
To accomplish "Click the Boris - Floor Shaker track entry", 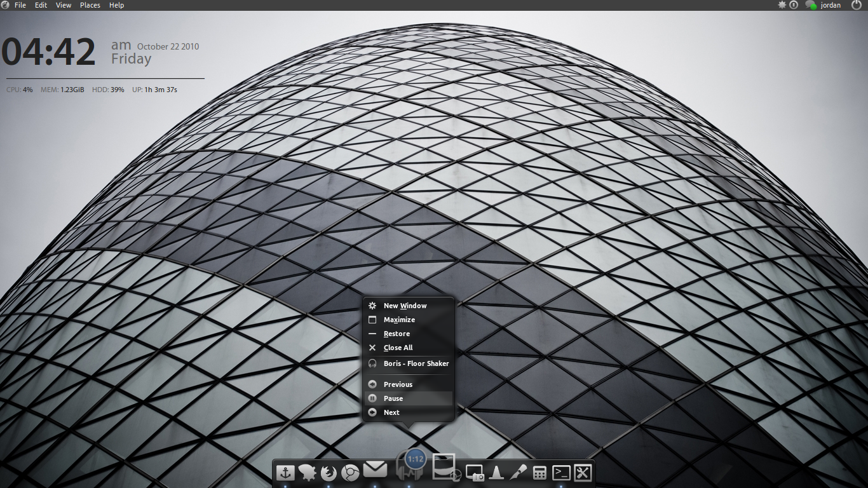I will (x=409, y=363).
